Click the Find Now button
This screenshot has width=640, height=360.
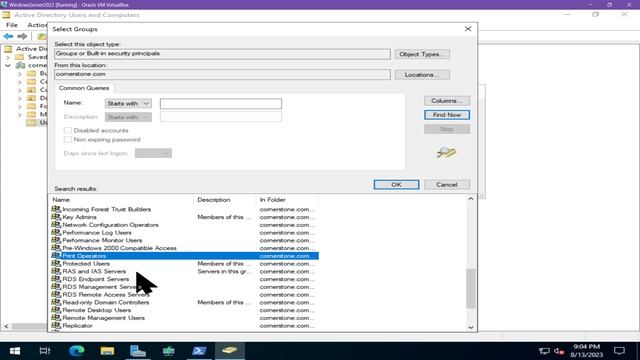point(447,115)
